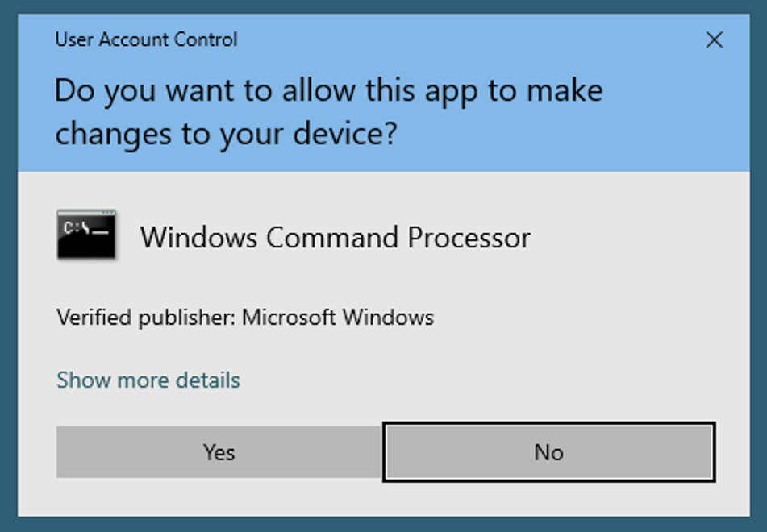The image size is (767, 532).
Task: Click the blue header area beside the title
Action: 484,40
